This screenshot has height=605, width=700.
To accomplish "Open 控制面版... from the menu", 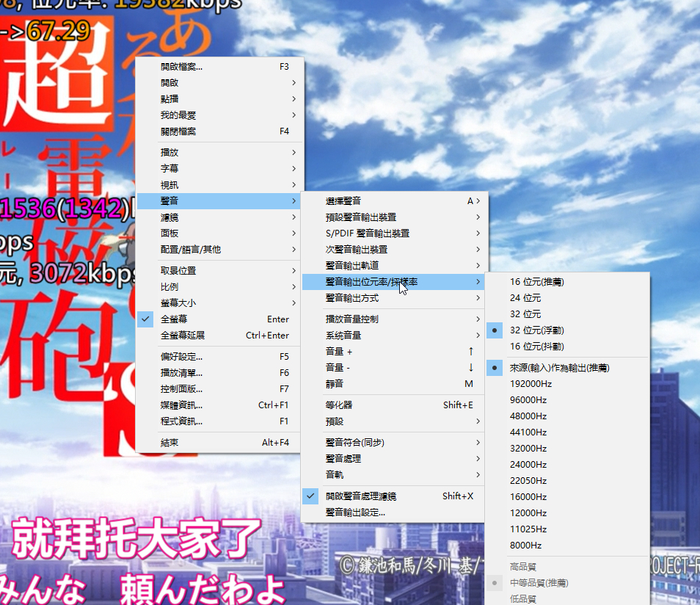I will 219,388.
